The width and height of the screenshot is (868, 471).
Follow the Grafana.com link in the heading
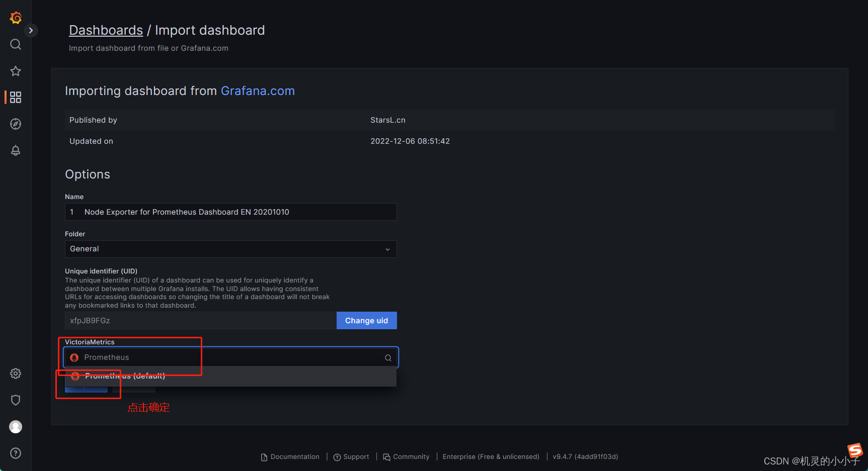pos(258,91)
